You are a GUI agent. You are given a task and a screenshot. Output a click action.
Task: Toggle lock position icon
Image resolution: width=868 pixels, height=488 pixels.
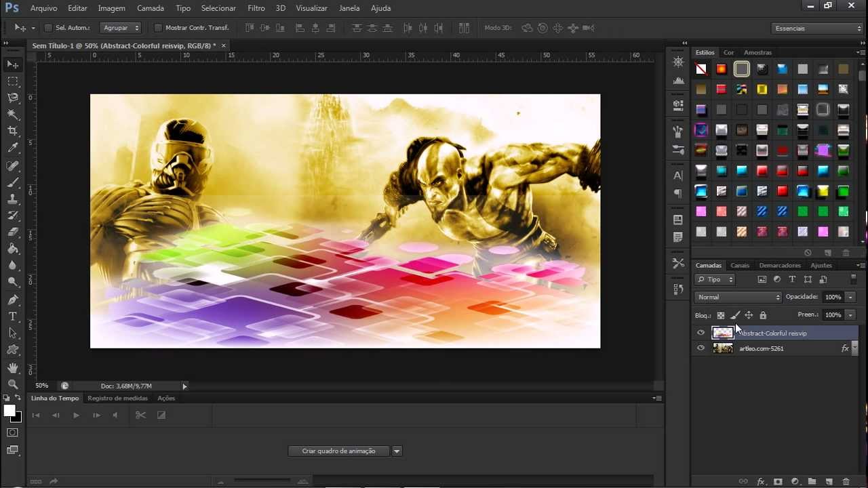tap(749, 315)
